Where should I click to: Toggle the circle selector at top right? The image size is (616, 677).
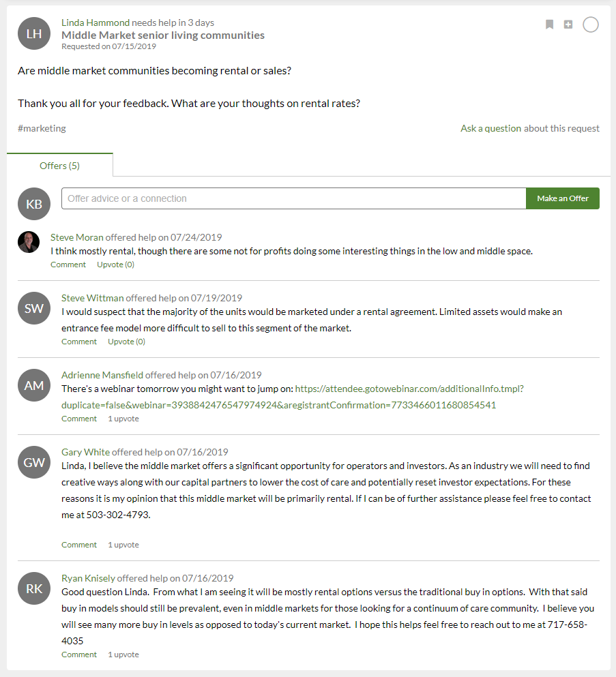coord(591,25)
